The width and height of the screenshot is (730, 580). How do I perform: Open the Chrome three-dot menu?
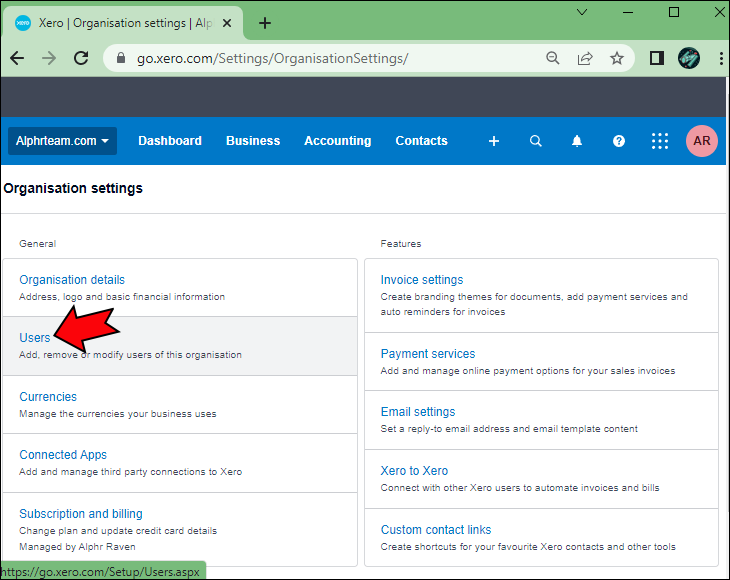click(x=721, y=58)
